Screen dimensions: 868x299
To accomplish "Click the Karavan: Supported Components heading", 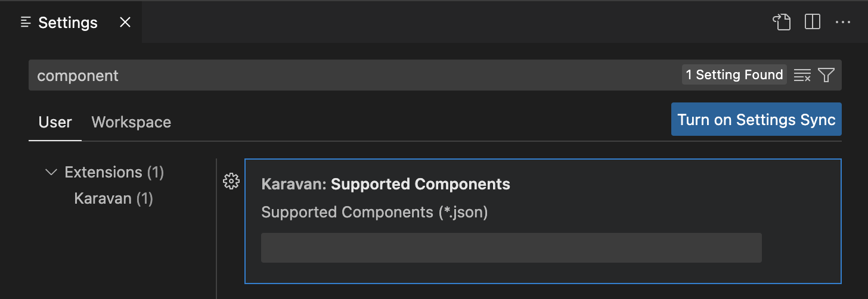I will coord(386,184).
